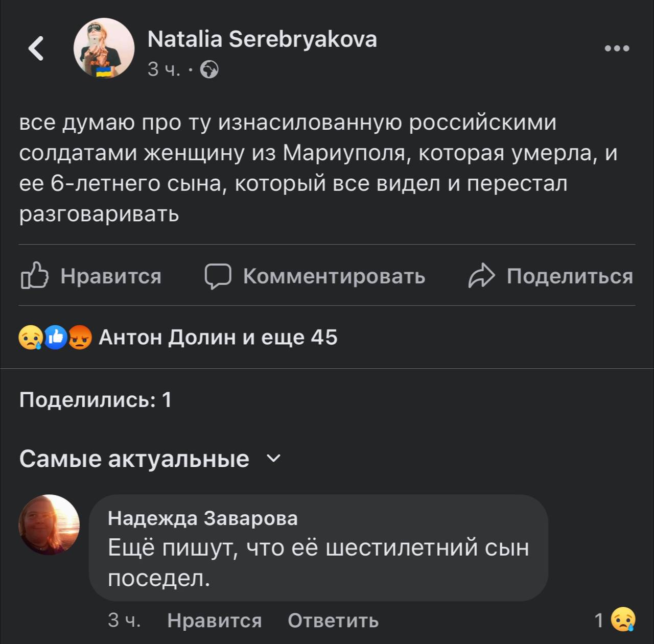Open Natalia Serebryakova's profile picture
654x644 pixels.
104,49
